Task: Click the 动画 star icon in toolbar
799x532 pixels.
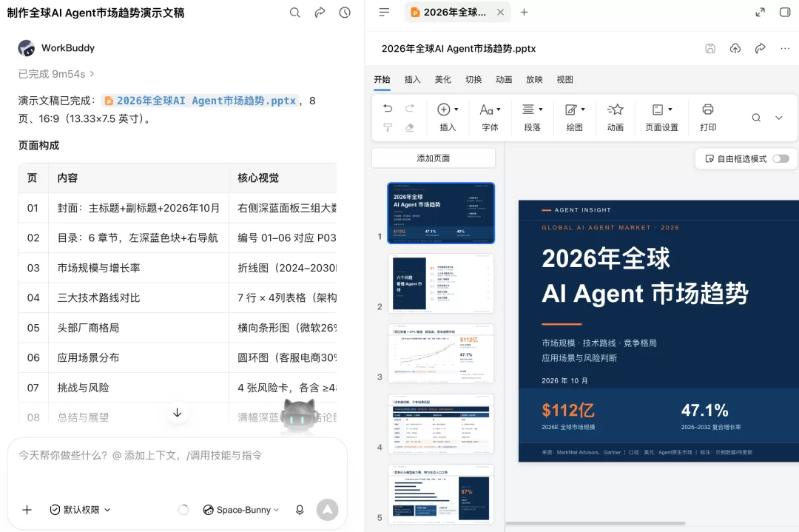Action: coord(615,109)
